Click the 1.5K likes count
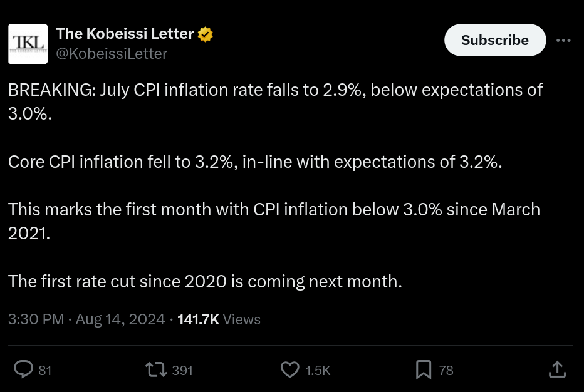The height and width of the screenshot is (392, 584). (318, 371)
